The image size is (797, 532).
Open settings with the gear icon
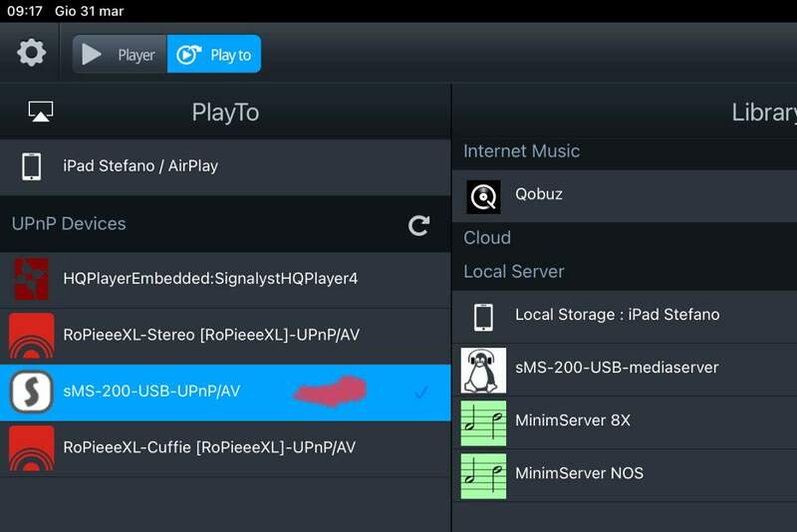(x=32, y=53)
